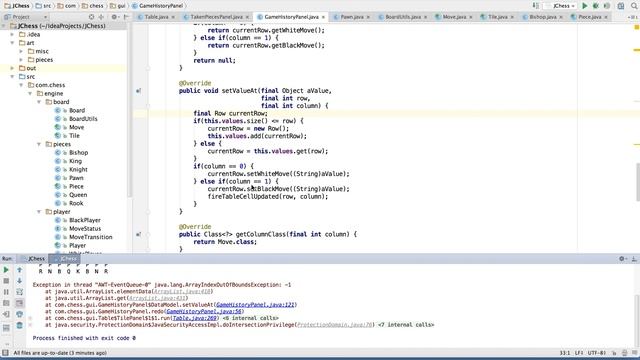Expand the misc folder
The height and width of the screenshot is (360, 640).
click(x=22, y=51)
